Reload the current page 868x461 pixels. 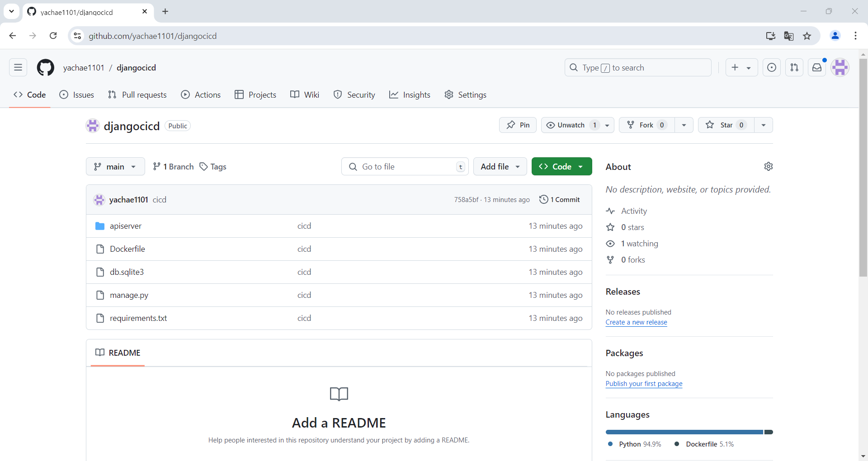coord(53,36)
